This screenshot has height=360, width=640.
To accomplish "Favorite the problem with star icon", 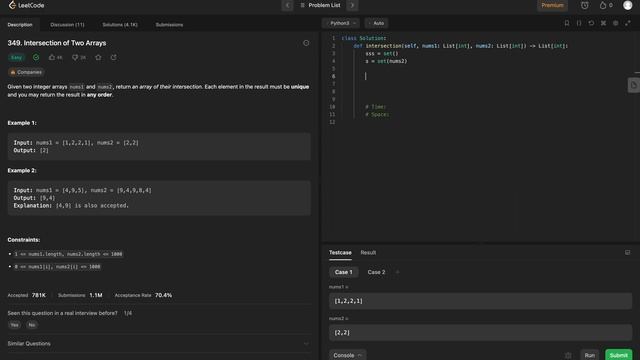I will tap(98, 58).
